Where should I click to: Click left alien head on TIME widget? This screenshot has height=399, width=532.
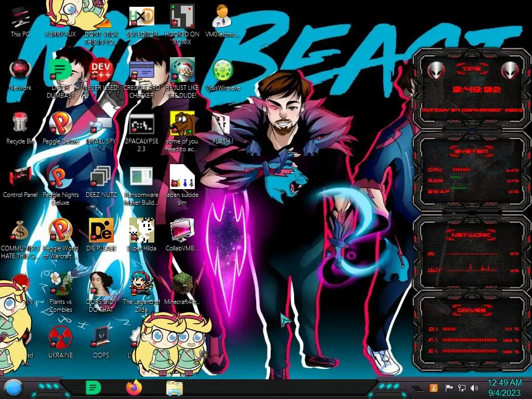tap(436, 71)
